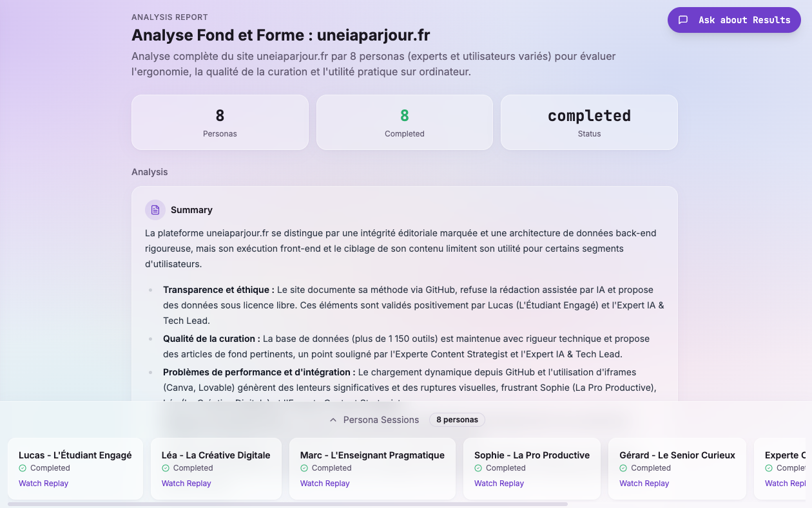Open the Ask about Results chat
The image size is (812, 508).
coord(734,20)
